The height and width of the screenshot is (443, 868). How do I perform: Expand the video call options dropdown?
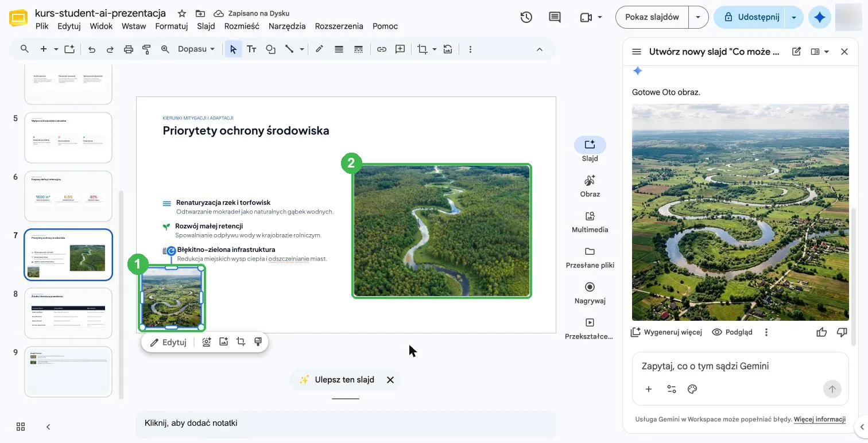[600, 17]
